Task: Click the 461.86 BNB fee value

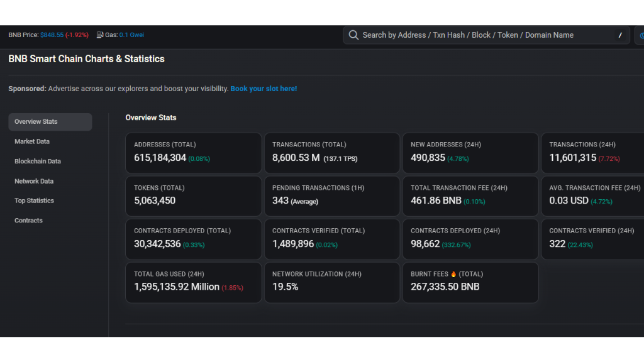Action: pos(436,200)
